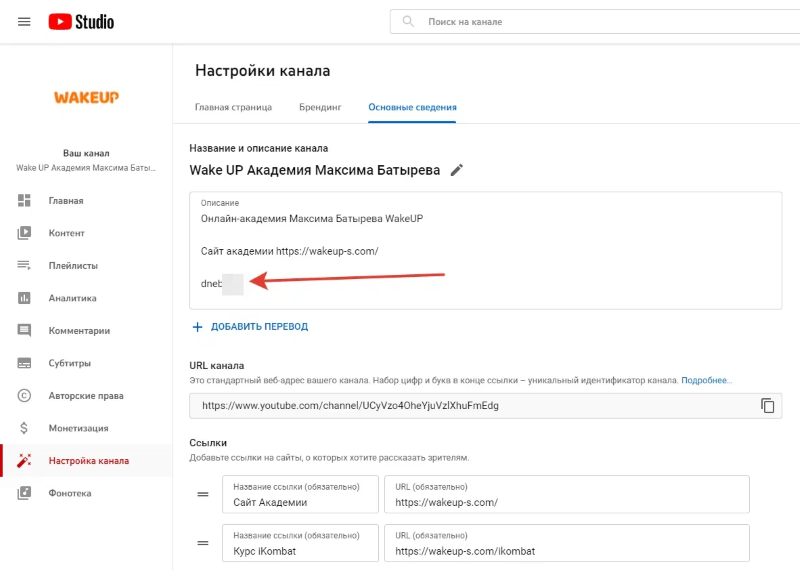Click the "Название и описание канала" heading
The width and height of the screenshot is (800, 571).
click(x=259, y=148)
